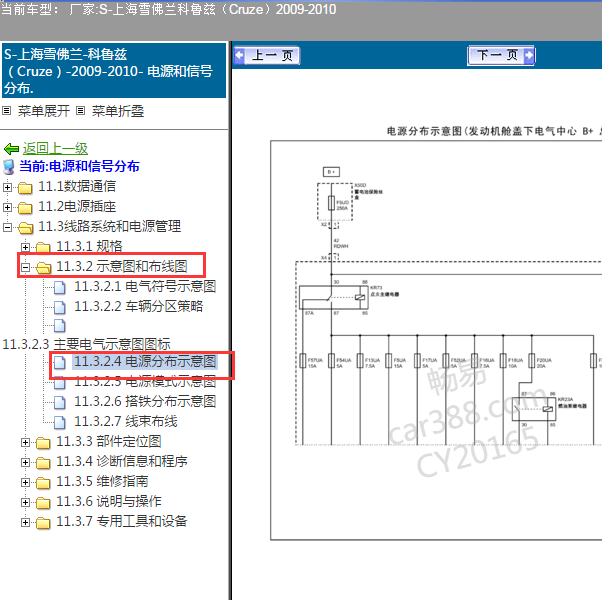Go to next page with 下一页 button

[501, 56]
